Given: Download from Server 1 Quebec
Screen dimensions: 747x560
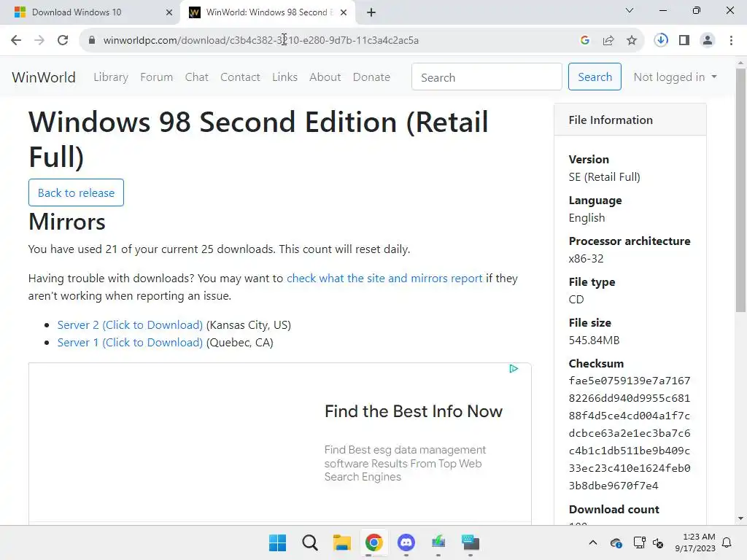Looking at the screenshot, I should click(130, 343).
